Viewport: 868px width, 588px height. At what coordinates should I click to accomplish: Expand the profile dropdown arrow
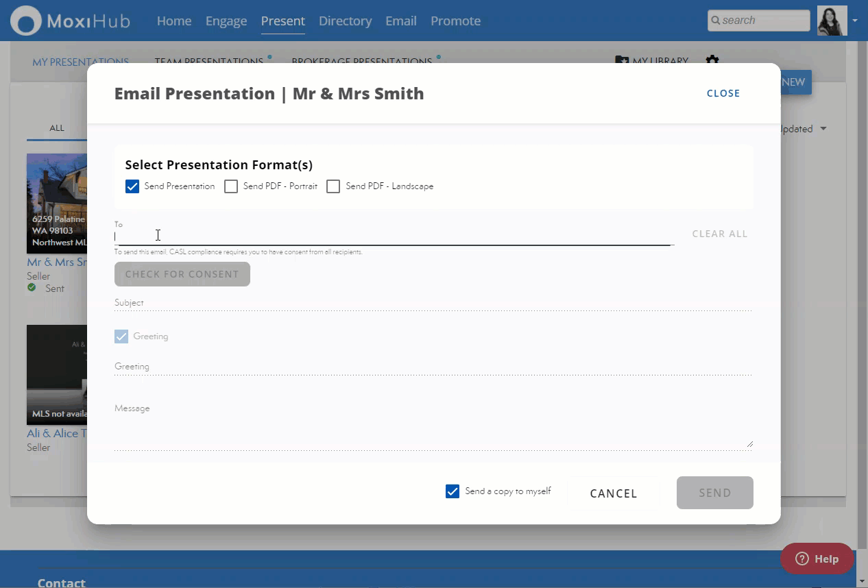click(854, 21)
